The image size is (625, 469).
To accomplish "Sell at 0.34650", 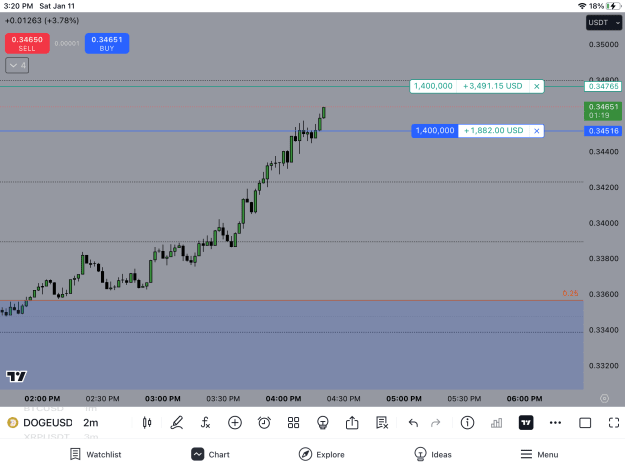I will (x=27, y=43).
